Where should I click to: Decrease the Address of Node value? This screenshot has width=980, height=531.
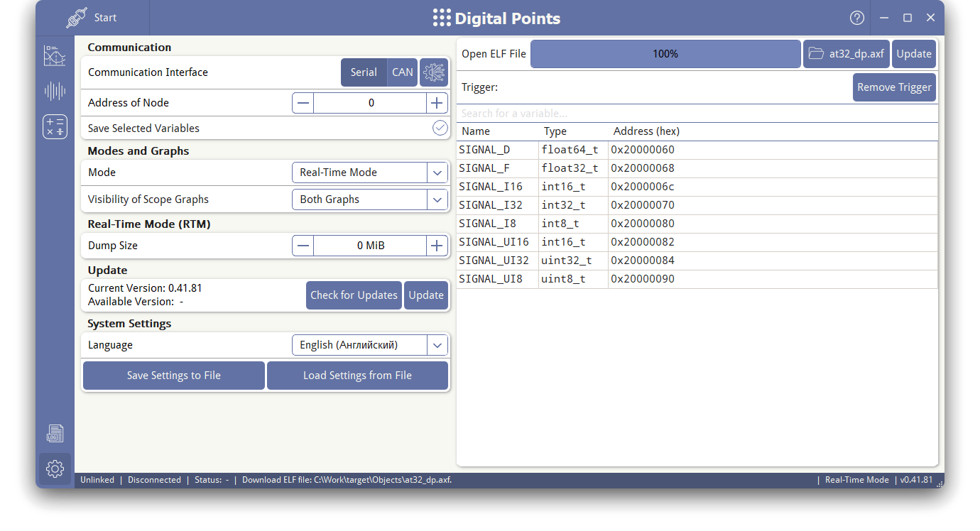pyautogui.click(x=303, y=103)
